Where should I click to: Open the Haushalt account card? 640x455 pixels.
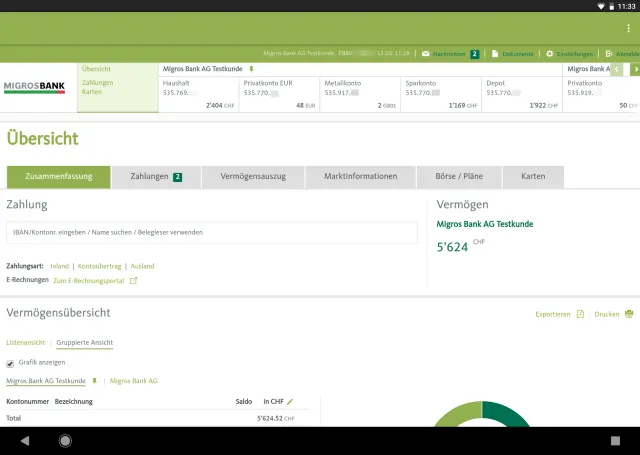pos(199,94)
